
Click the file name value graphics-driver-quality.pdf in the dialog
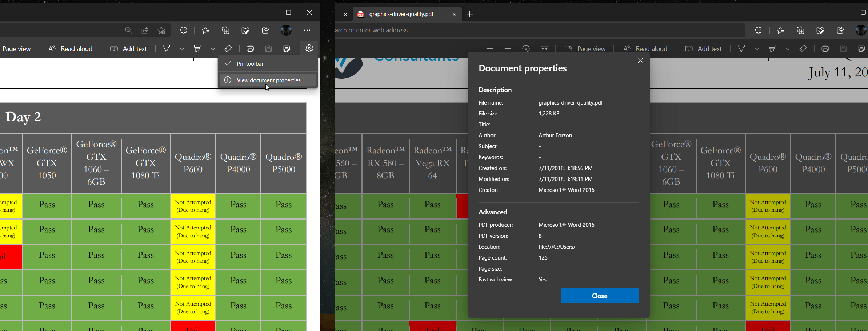click(571, 103)
